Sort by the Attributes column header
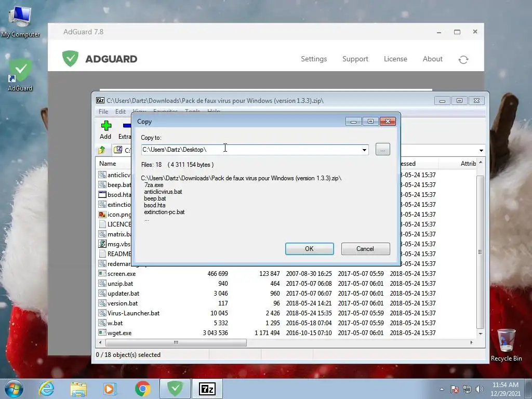The width and height of the screenshot is (532, 399). [468, 164]
